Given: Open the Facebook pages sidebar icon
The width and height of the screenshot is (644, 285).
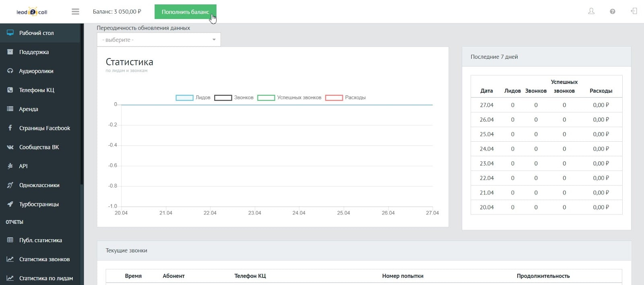Looking at the screenshot, I should coord(10,128).
